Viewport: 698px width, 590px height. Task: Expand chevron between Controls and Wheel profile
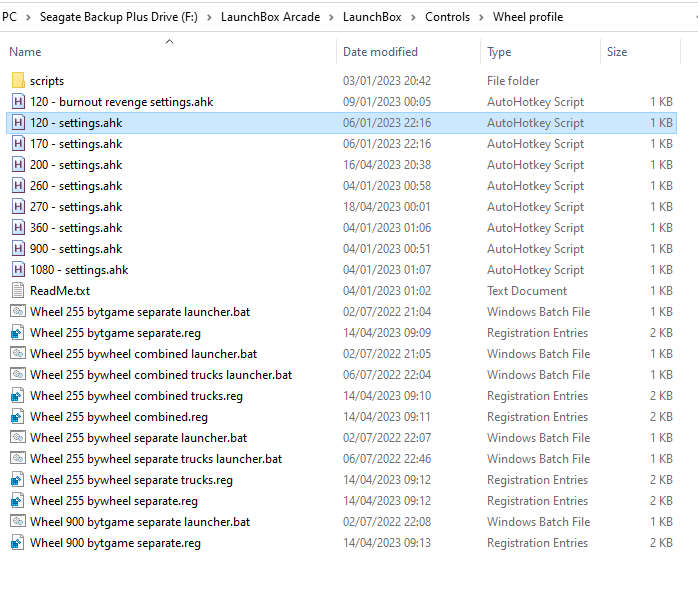[x=481, y=17]
